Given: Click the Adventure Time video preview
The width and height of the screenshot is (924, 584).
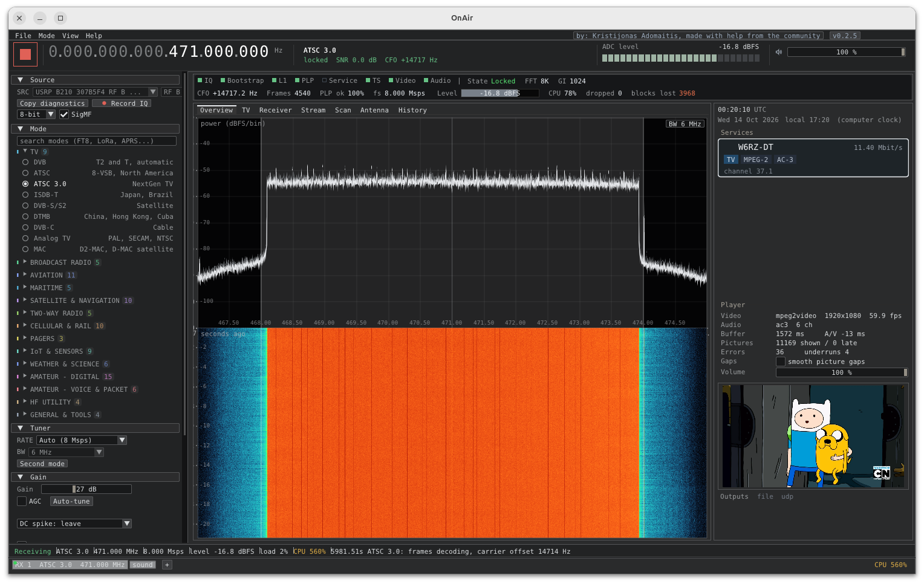Looking at the screenshot, I should pyautogui.click(x=813, y=436).
